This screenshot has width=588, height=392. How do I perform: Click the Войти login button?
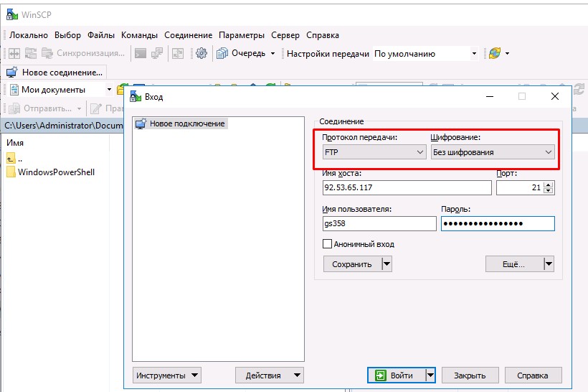click(x=396, y=375)
